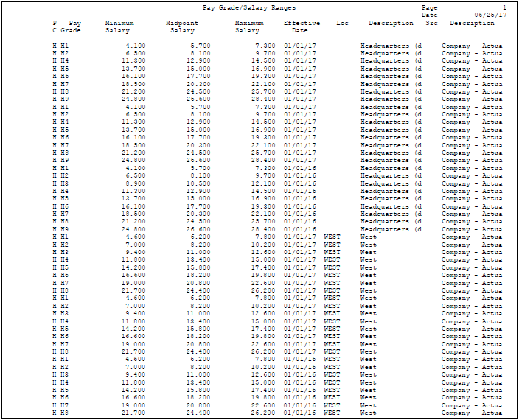Select the WEST loc code in H8 01/01/16 row

point(332,413)
